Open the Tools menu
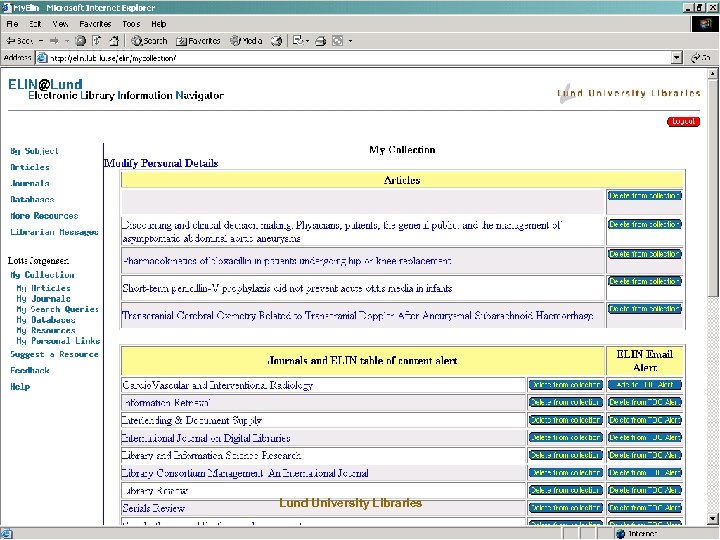This screenshot has width=720, height=540. (x=131, y=24)
